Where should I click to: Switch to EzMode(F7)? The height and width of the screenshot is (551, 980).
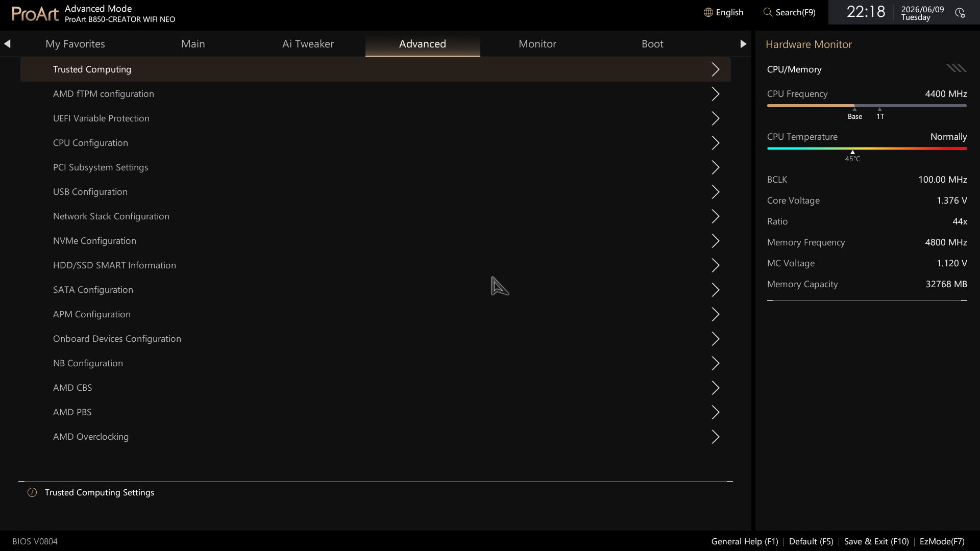point(942,541)
